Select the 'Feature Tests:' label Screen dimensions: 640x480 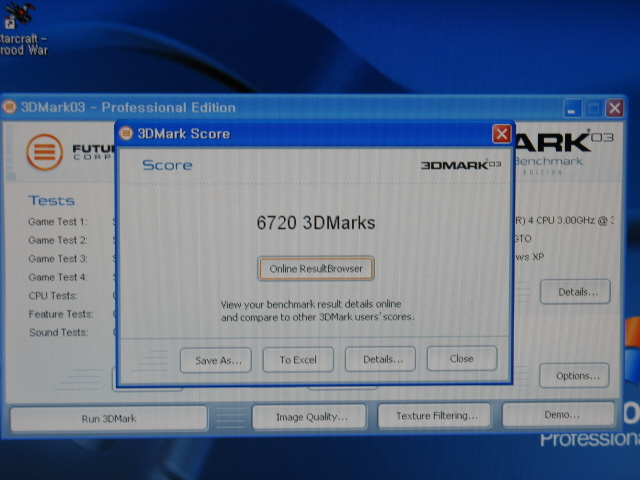(61, 314)
